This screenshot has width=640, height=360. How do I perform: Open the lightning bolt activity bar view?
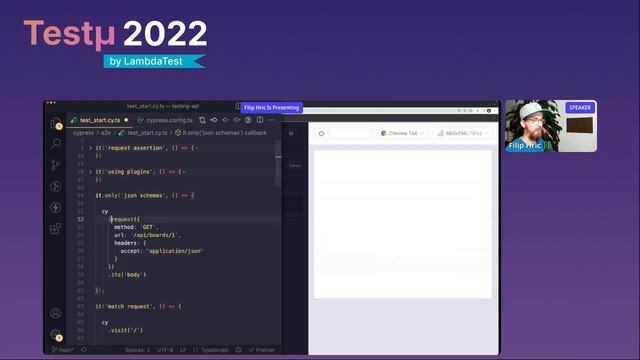[x=56, y=208]
